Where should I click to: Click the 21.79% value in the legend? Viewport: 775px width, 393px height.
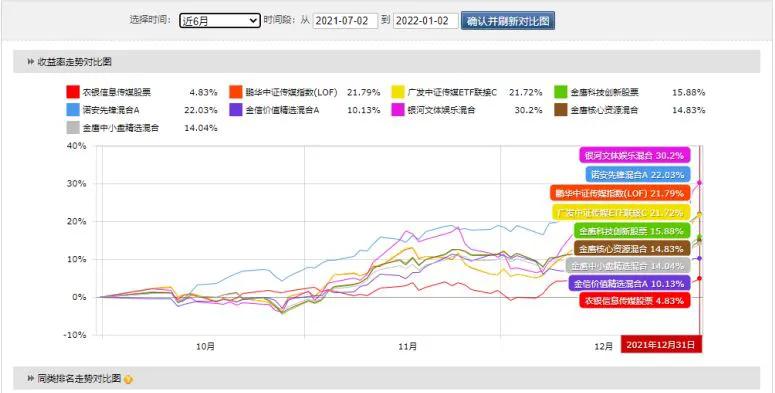(364, 92)
